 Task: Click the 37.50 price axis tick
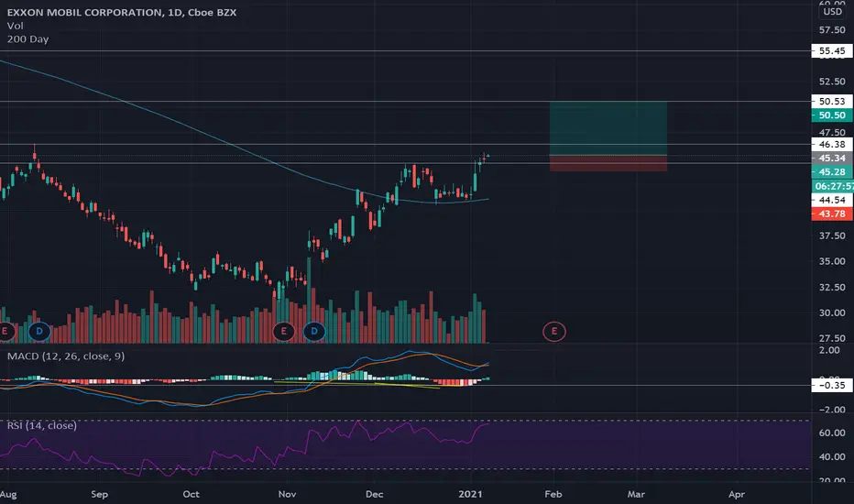(832, 236)
